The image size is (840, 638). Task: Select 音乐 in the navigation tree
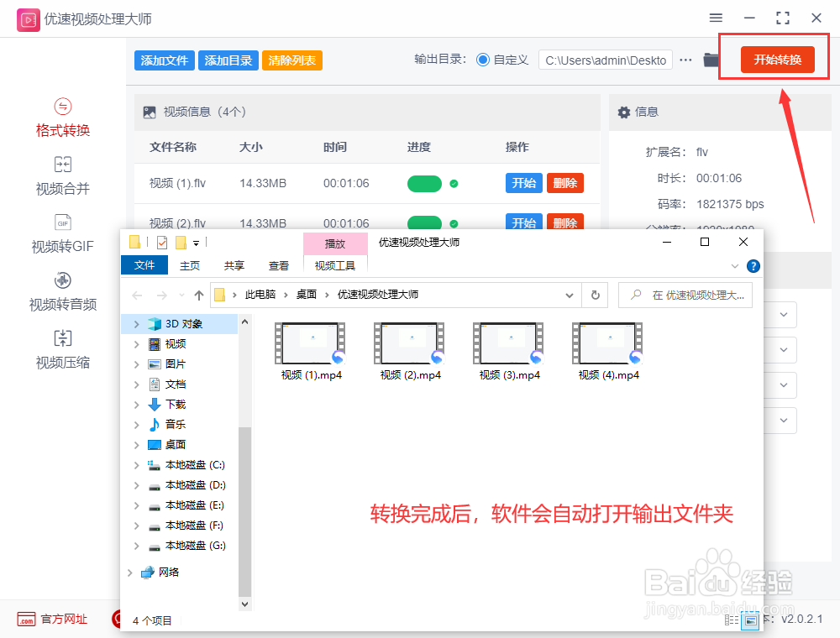coord(176,425)
